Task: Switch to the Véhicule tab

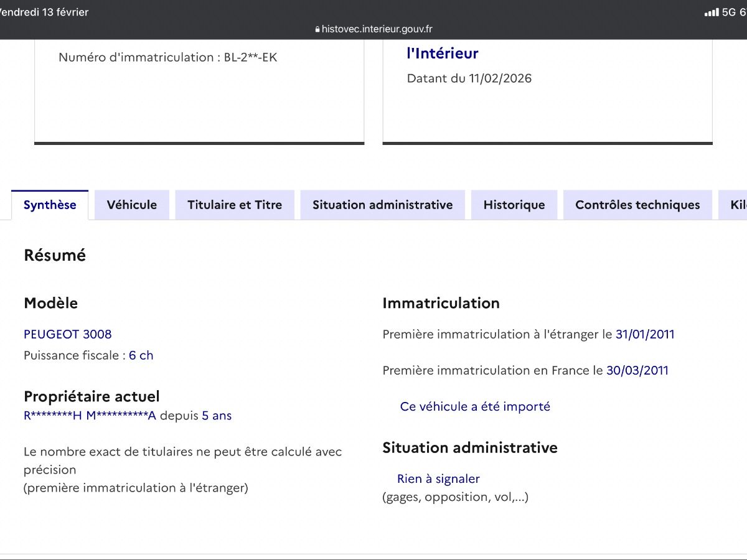Action: point(131,205)
